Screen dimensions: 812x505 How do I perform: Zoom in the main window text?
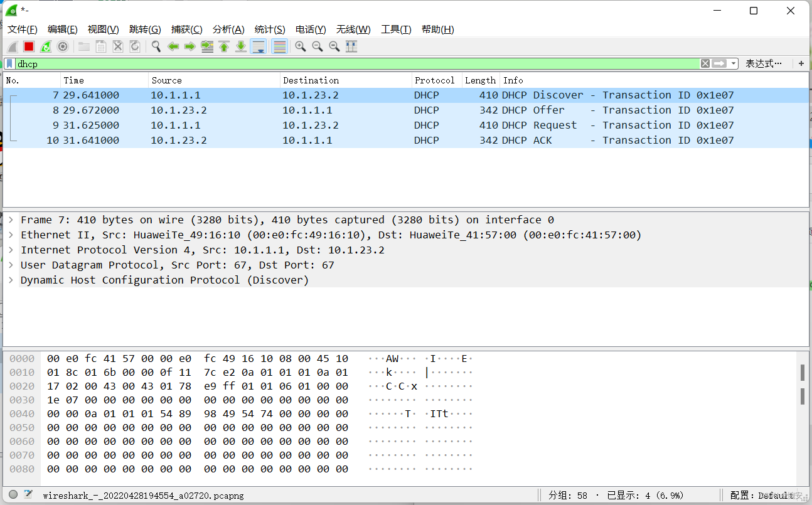click(x=301, y=46)
